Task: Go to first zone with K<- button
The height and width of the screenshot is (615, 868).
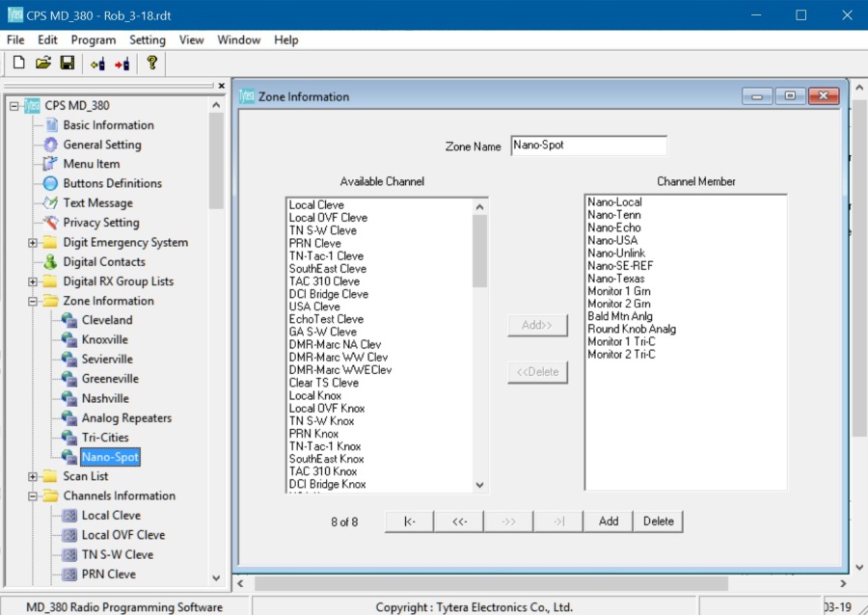Action: tap(409, 521)
